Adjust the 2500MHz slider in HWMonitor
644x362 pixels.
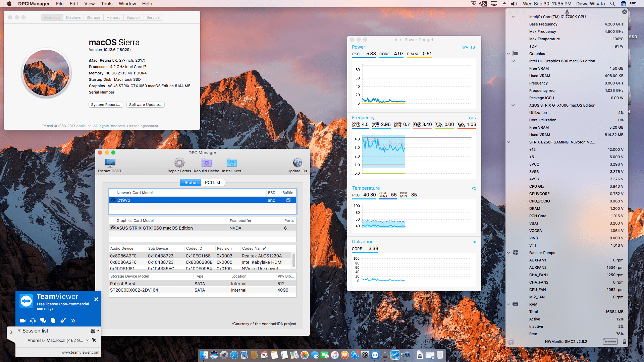coord(610,342)
